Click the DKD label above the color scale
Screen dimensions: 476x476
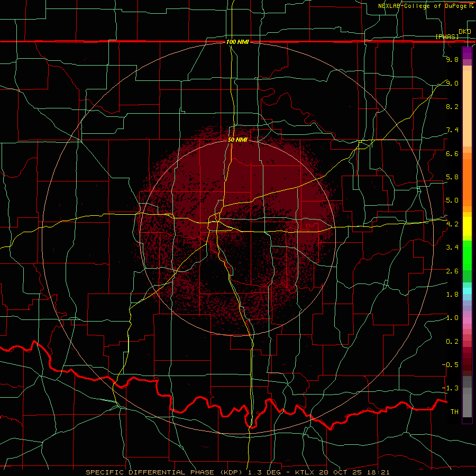465,32
